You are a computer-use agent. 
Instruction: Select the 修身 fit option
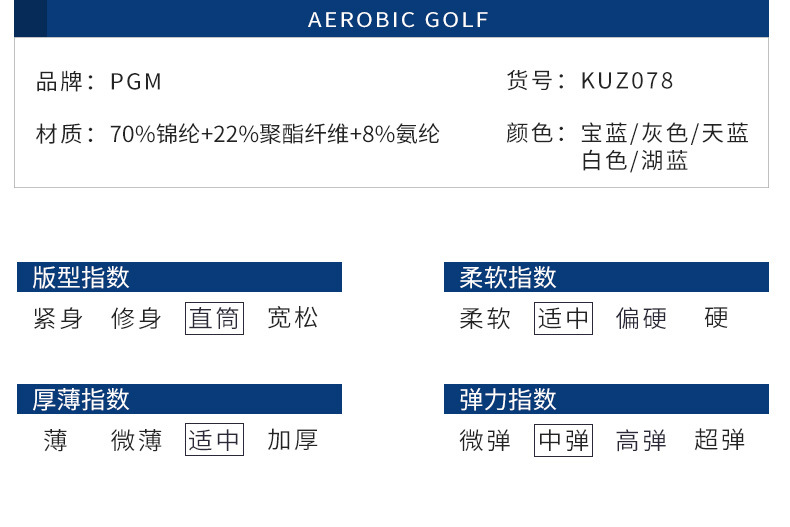(x=136, y=319)
